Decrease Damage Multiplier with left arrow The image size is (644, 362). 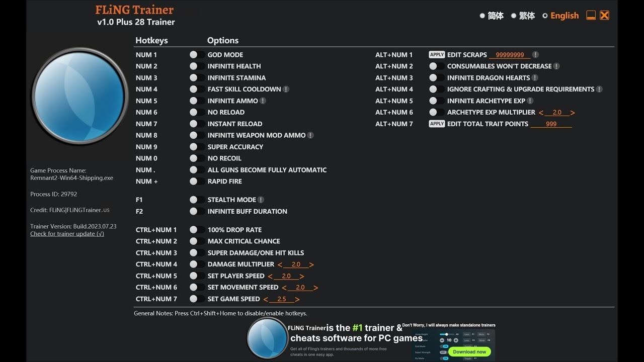280,265
